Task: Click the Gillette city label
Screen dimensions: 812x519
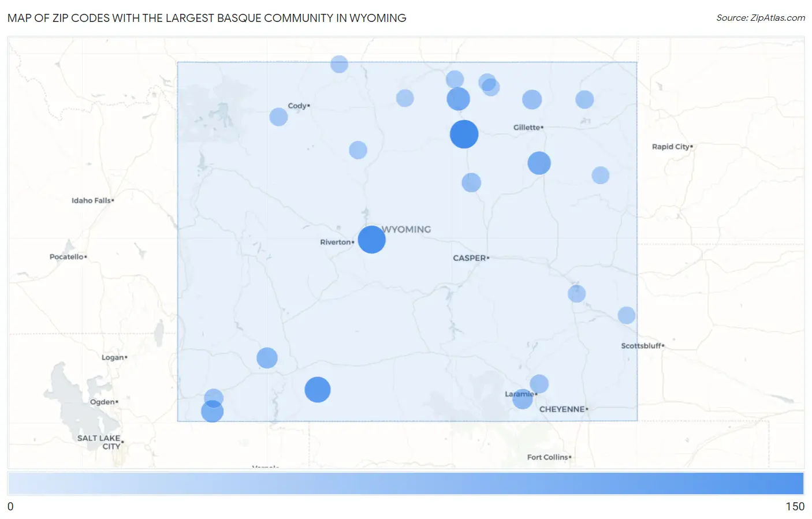Action: pyautogui.click(x=528, y=127)
